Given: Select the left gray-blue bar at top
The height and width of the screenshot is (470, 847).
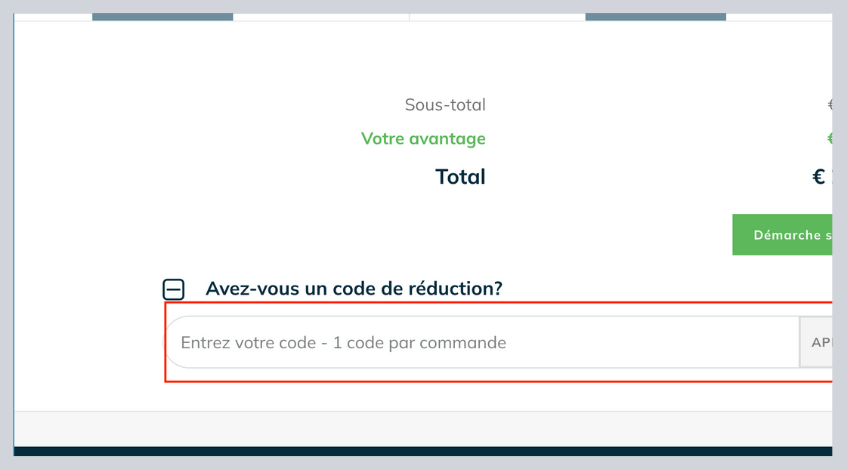Looking at the screenshot, I should pyautogui.click(x=162, y=17).
